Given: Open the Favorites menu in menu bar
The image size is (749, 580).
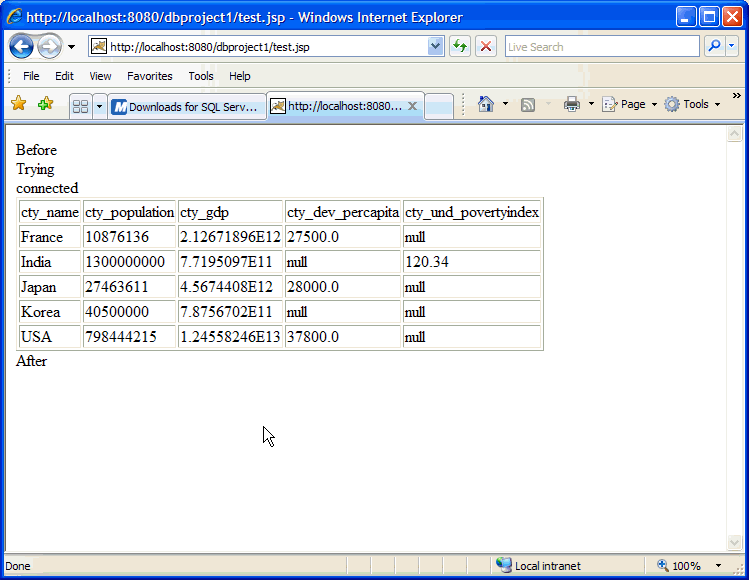Looking at the screenshot, I should (x=149, y=76).
